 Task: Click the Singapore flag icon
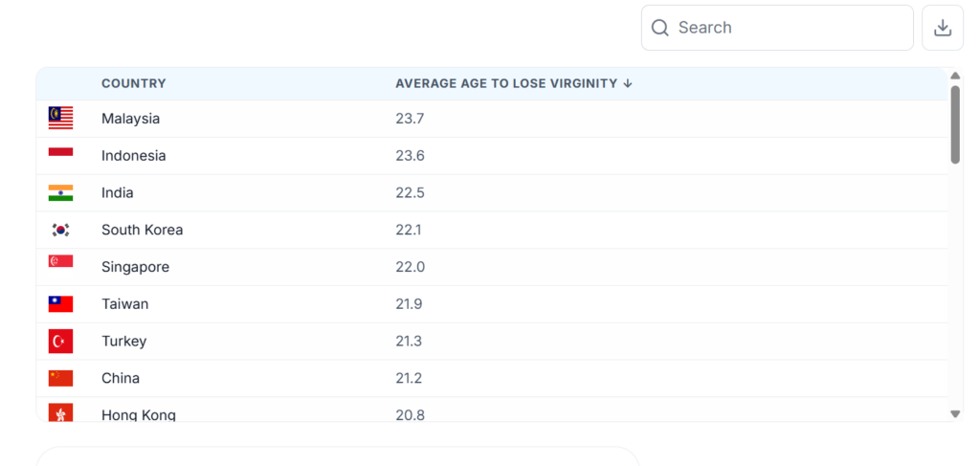tap(60, 261)
